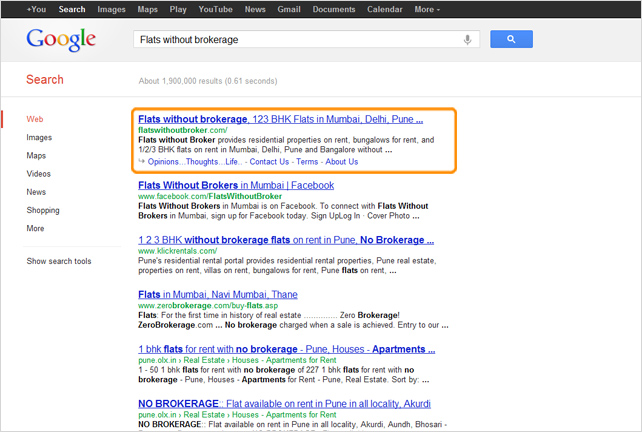Click 'Pune's residential rental portal' snippet text
Image resolution: width=642 pixels, height=432 pixels.
[287, 265]
